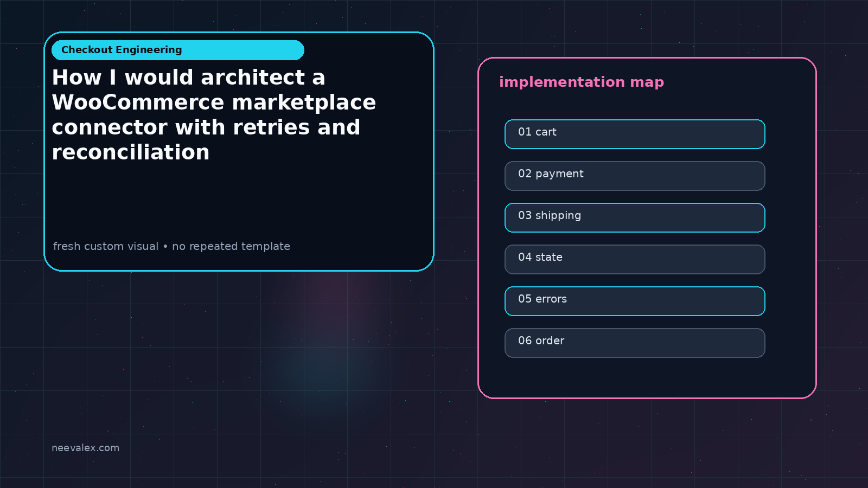The width and height of the screenshot is (868, 488).
Task: Select the 03 shipping item
Action: [635, 217]
